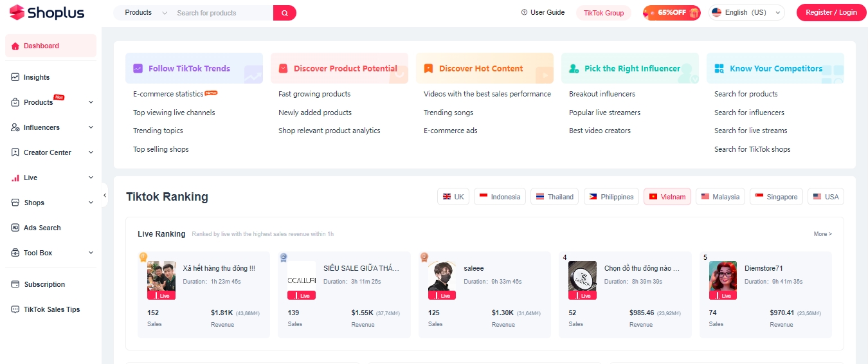868x364 pixels.
Task: Expand the Live sidebar menu chevron
Action: click(x=91, y=177)
